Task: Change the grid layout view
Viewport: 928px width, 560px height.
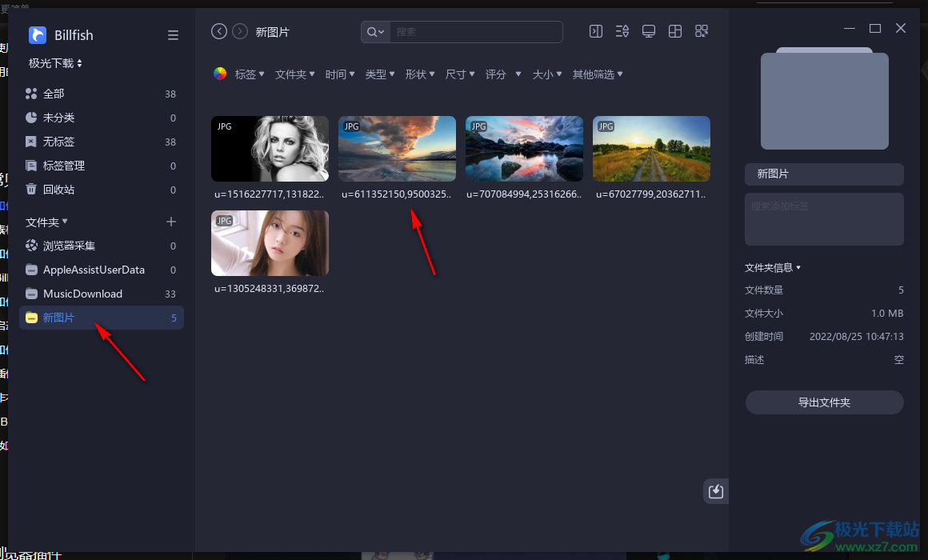Action: pyautogui.click(x=674, y=30)
